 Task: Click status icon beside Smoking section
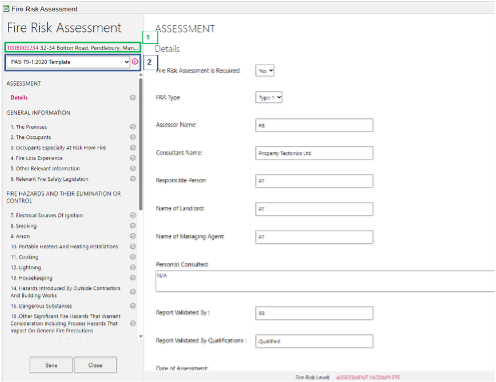tap(133, 226)
